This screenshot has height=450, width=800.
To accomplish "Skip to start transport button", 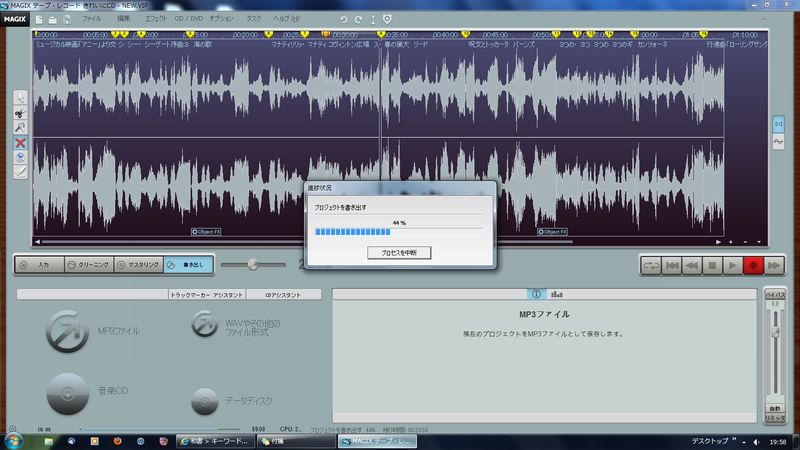I will tap(671, 265).
